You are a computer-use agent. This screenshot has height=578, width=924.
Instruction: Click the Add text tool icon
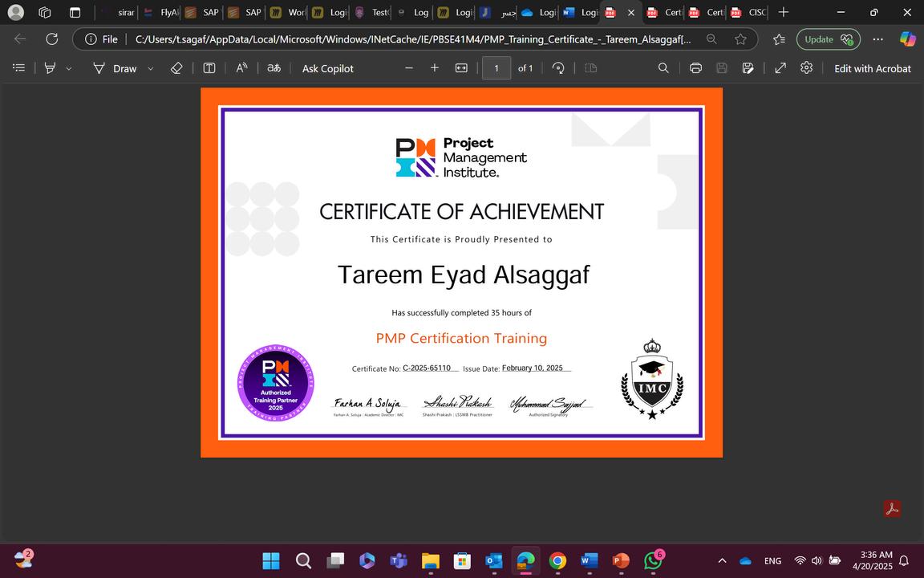click(x=209, y=67)
